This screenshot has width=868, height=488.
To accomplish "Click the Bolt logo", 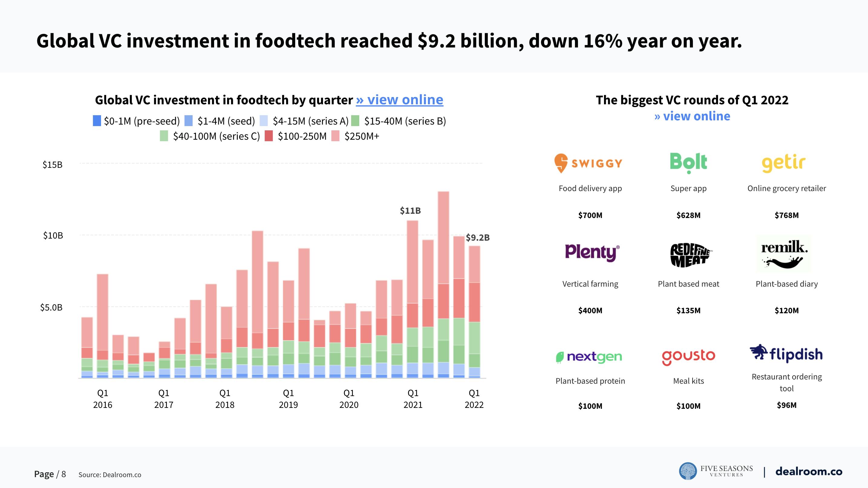I will coord(688,163).
